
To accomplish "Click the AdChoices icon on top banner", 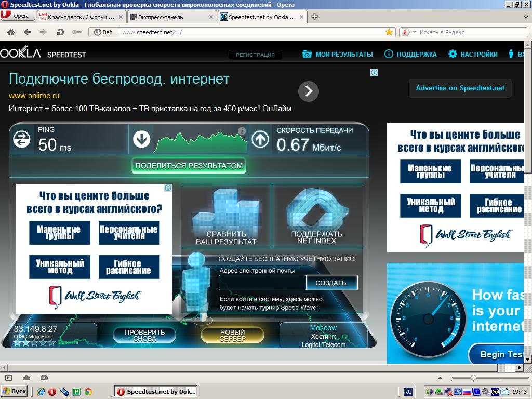I will click(x=374, y=72).
